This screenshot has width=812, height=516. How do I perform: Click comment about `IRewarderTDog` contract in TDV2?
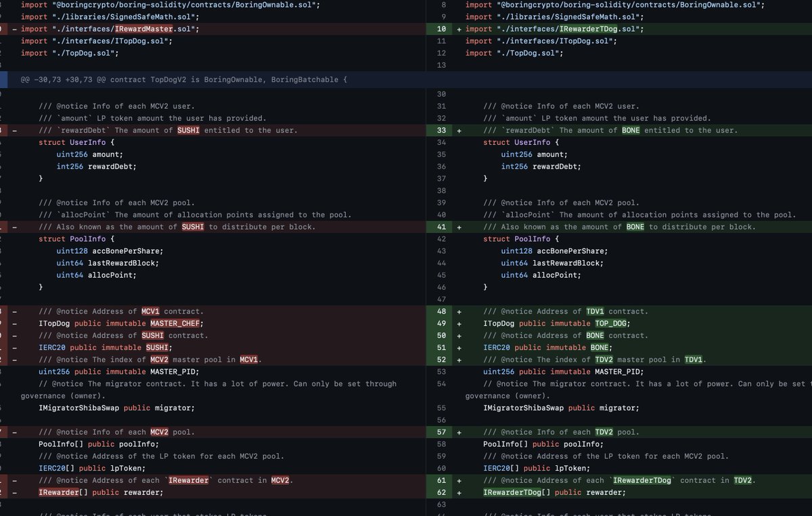point(619,480)
